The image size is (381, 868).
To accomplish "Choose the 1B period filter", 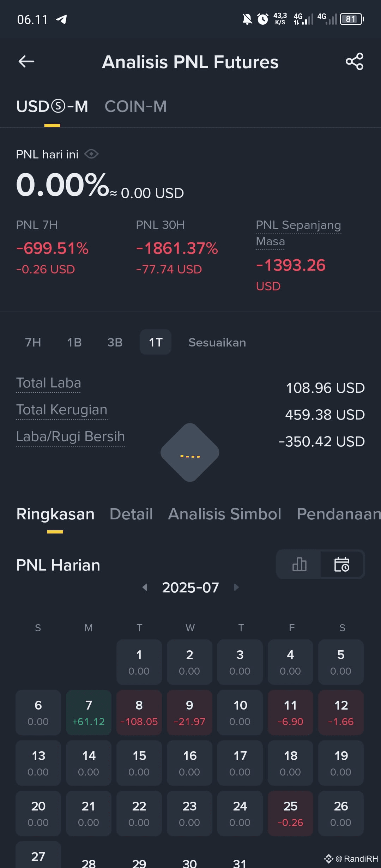I will coord(74,342).
